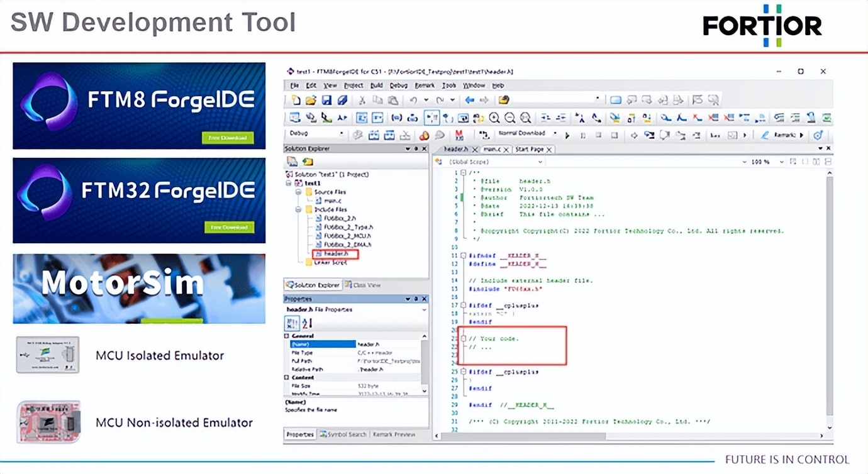Viewport: 868px width, 474px height.
Task: Select header.h in Solution Explorer tree
Action: click(x=335, y=254)
